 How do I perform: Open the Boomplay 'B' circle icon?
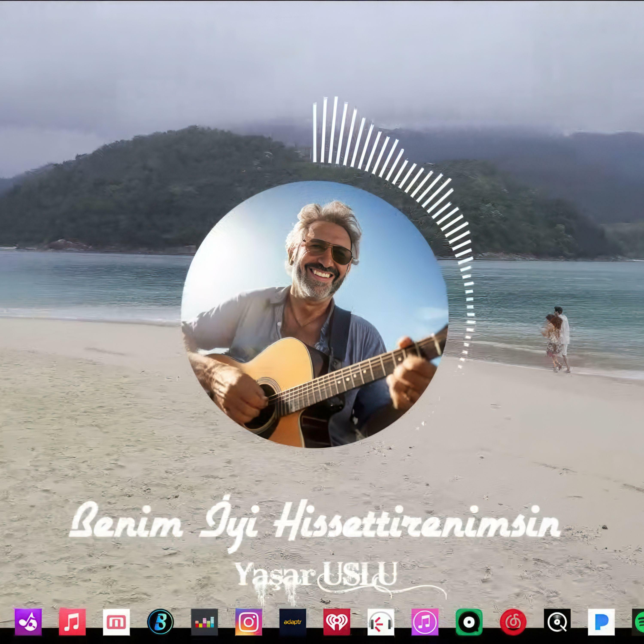(160, 622)
